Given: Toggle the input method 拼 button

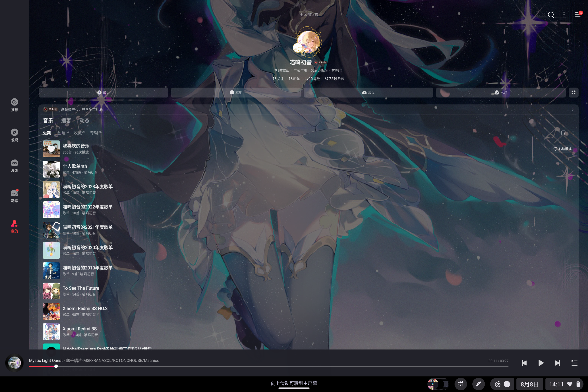Looking at the screenshot, I should click(x=461, y=384).
